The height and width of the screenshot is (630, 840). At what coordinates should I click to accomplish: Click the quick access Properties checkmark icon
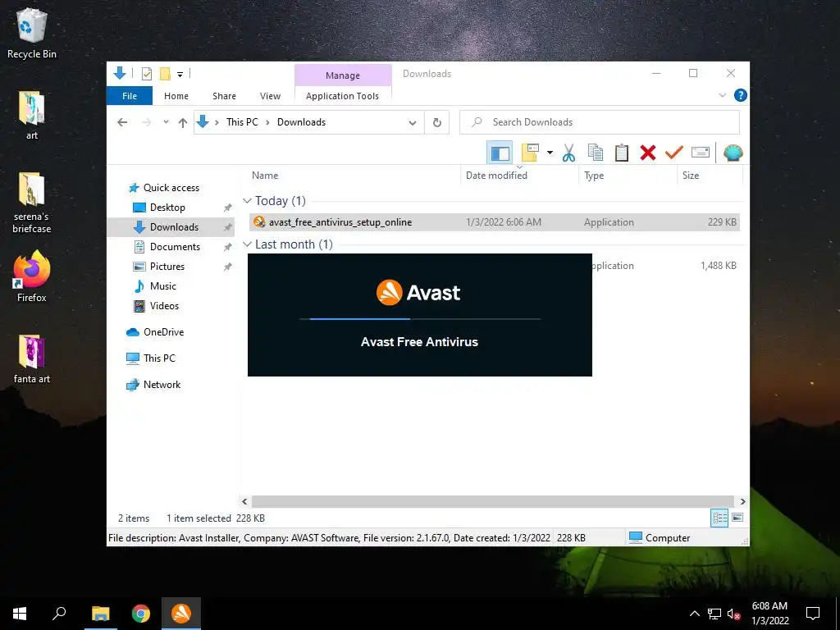pos(146,74)
